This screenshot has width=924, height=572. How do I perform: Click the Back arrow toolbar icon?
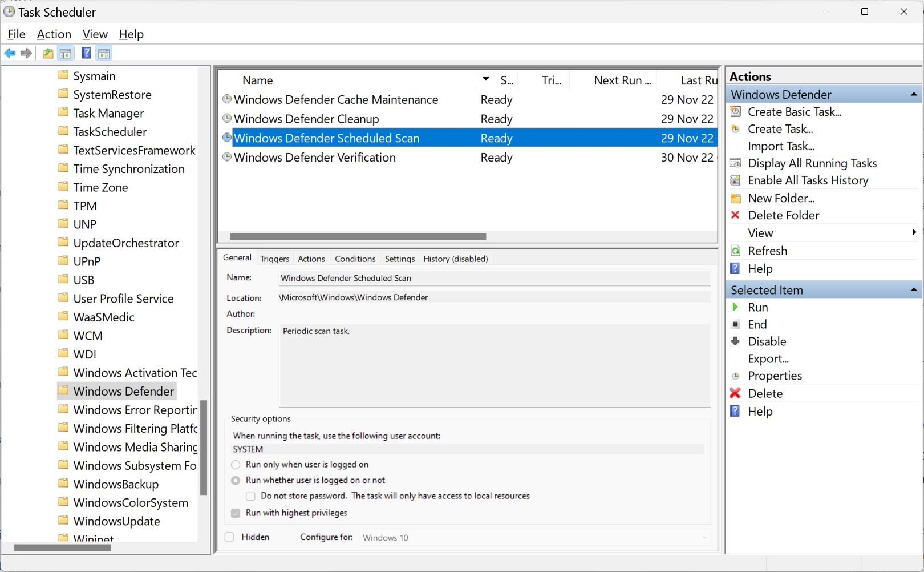[10, 53]
